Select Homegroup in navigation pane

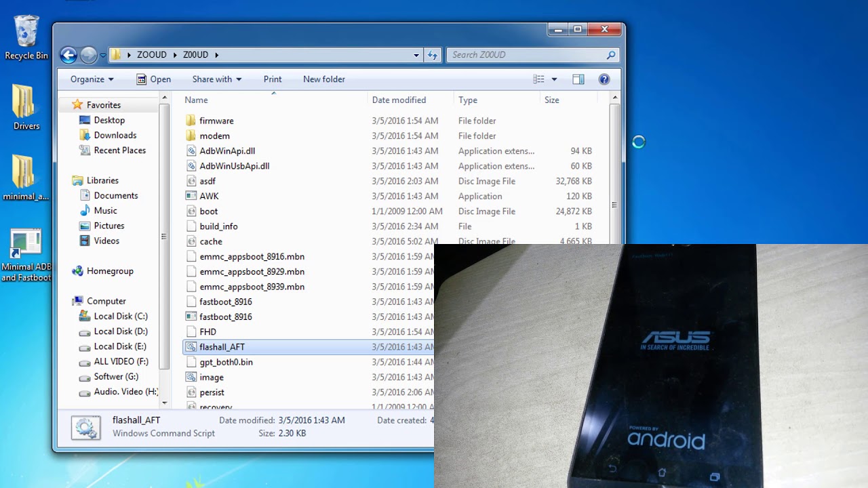(x=102, y=271)
